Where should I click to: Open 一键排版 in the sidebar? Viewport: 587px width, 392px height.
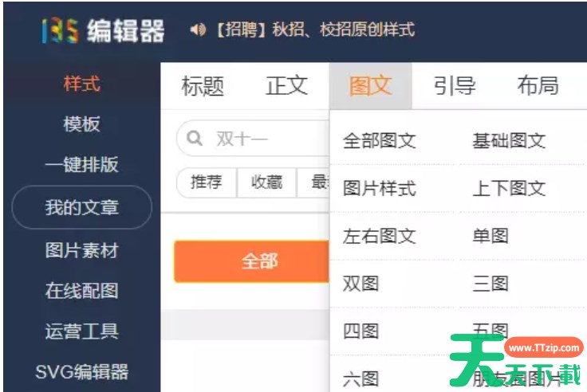pos(81,164)
